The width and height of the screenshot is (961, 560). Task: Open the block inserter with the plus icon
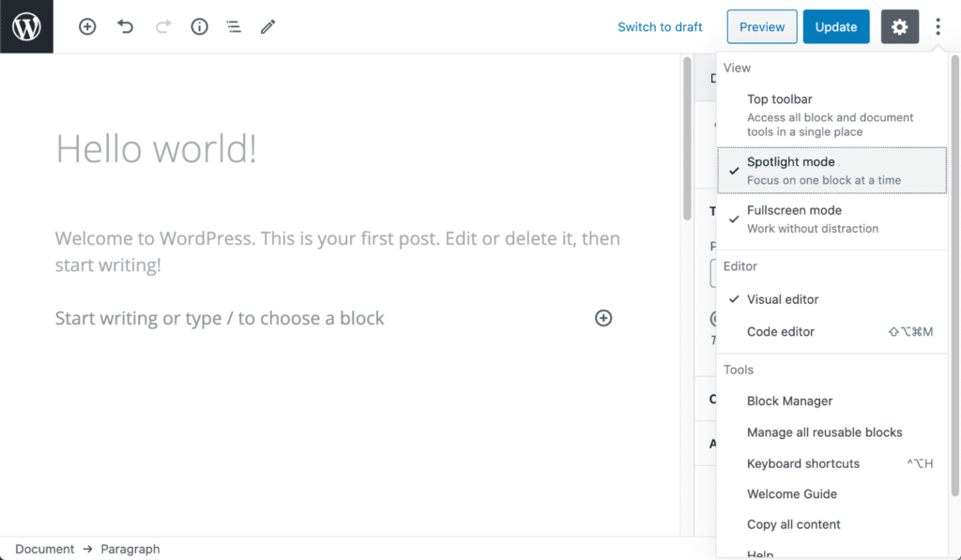87,26
